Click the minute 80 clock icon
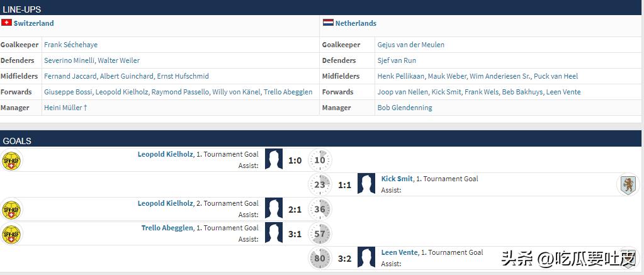 320,257
